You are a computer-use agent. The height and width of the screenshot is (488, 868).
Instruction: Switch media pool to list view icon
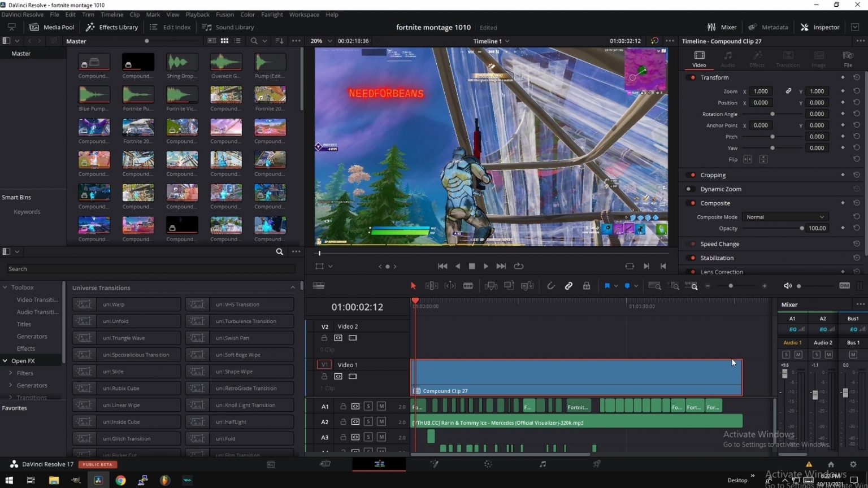(x=237, y=41)
